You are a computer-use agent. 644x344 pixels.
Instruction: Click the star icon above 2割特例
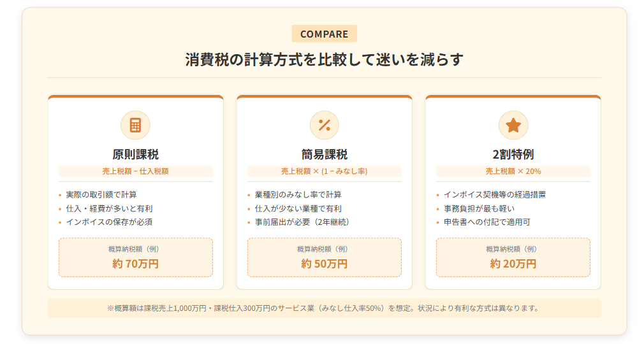pyautogui.click(x=513, y=125)
